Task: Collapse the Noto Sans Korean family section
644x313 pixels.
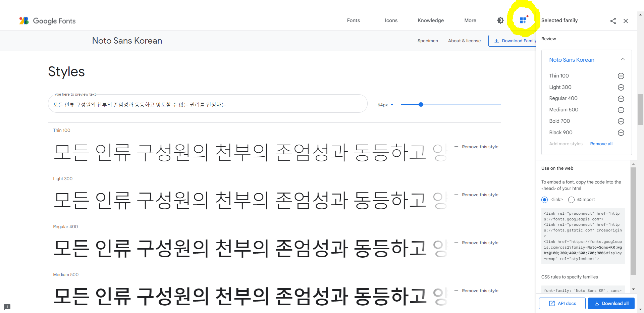Action: pyautogui.click(x=623, y=59)
